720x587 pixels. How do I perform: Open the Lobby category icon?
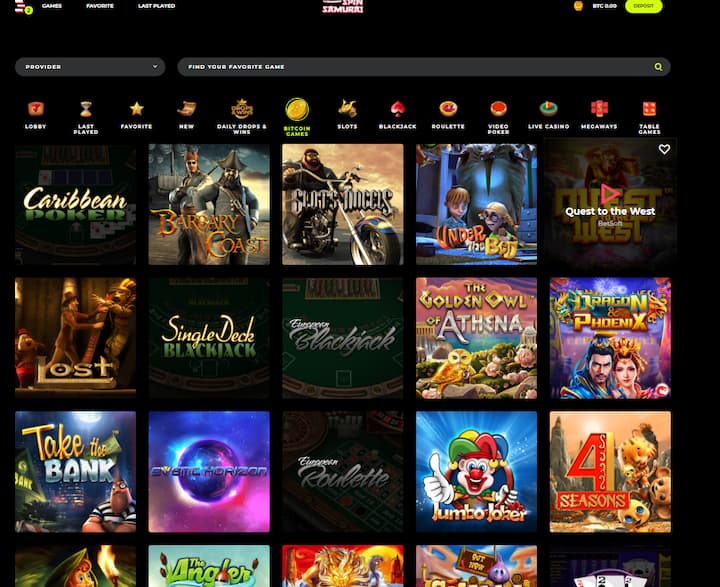(35, 109)
